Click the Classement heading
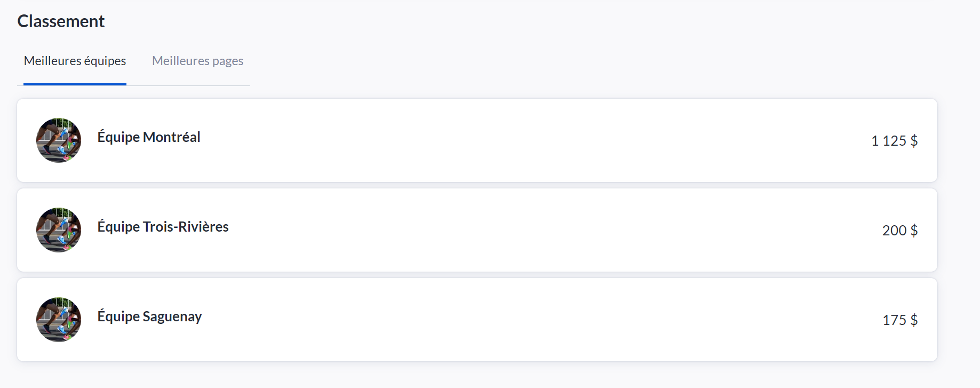The height and width of the screenshot is (388, 980). tap(61, 21)
